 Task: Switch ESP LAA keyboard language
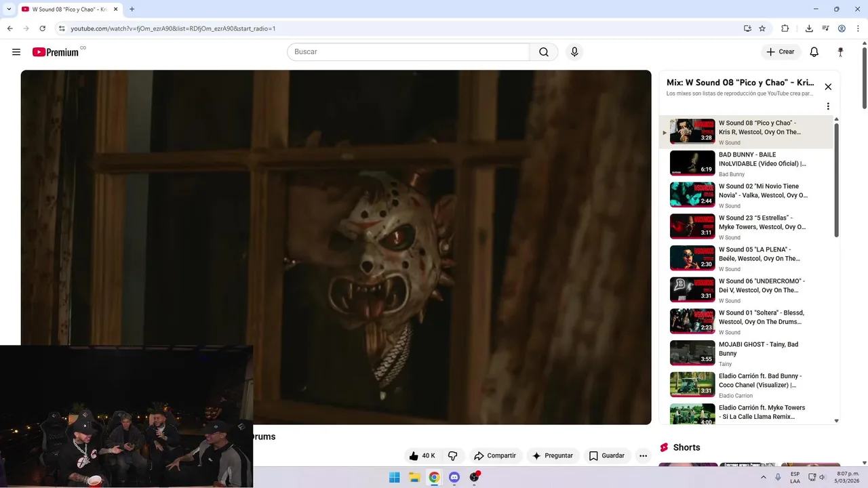795,477
